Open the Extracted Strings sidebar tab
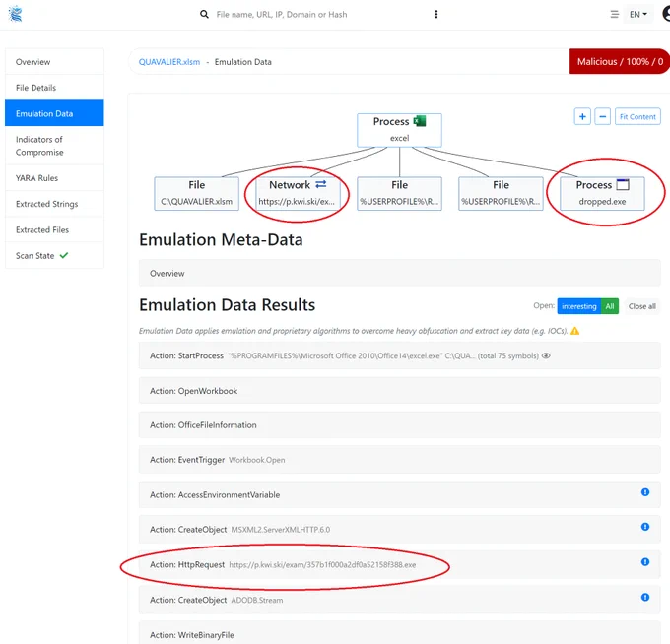 pos(54,204)
